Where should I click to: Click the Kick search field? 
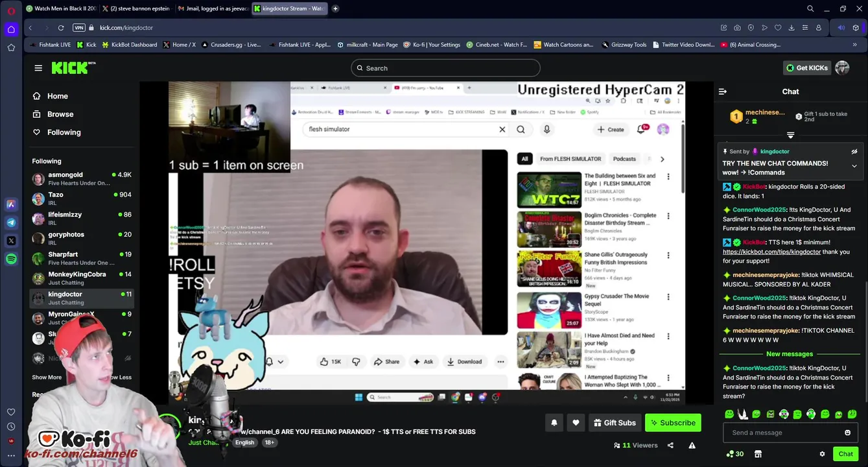click(445, 68)
